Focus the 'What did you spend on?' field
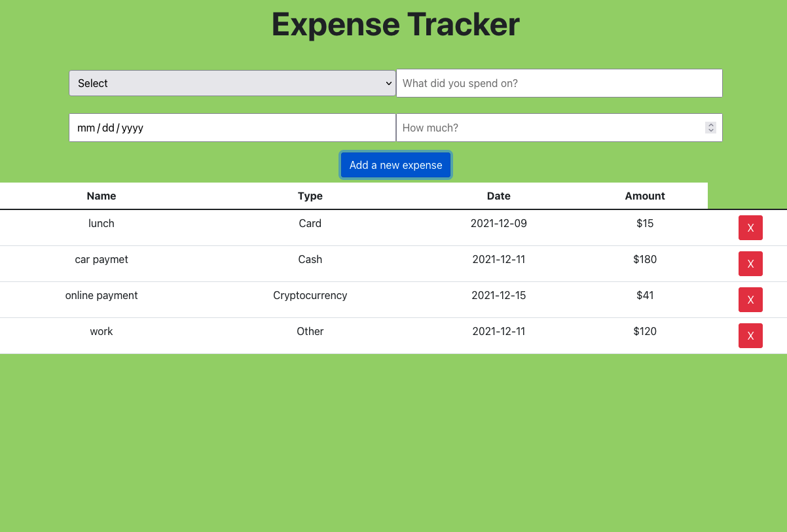The height and width of the screenshot is (532, 787). click(558, 83)
